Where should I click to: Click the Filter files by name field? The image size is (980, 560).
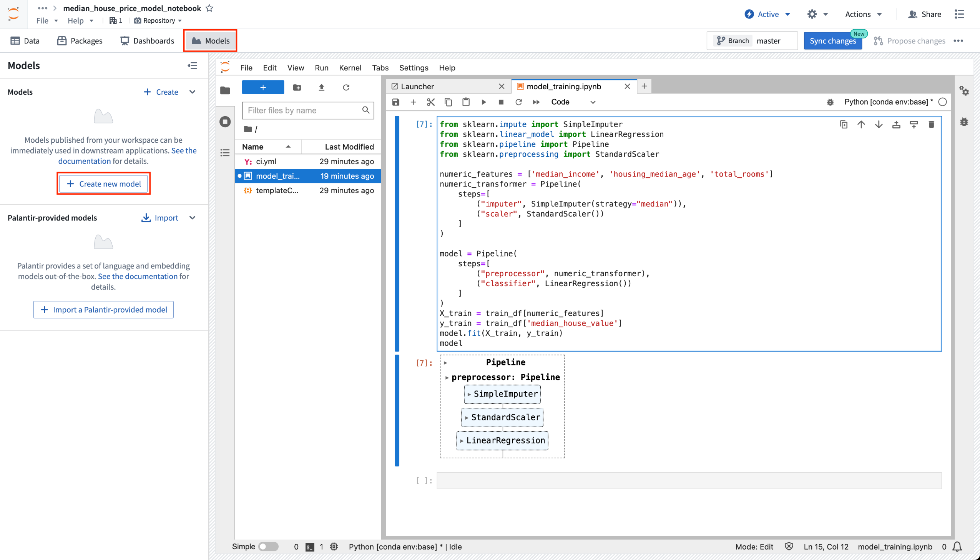[308, 111]
